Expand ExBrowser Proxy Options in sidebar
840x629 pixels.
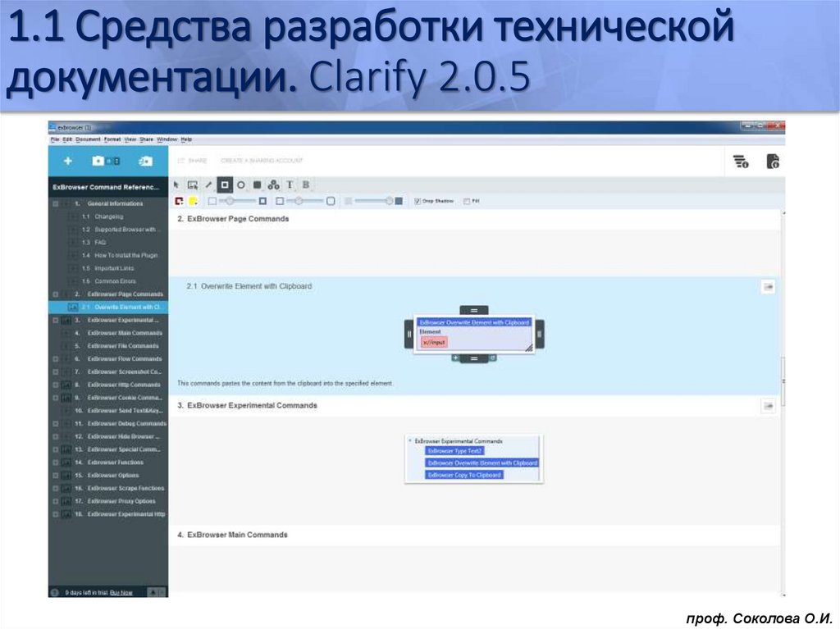[54, 500]
